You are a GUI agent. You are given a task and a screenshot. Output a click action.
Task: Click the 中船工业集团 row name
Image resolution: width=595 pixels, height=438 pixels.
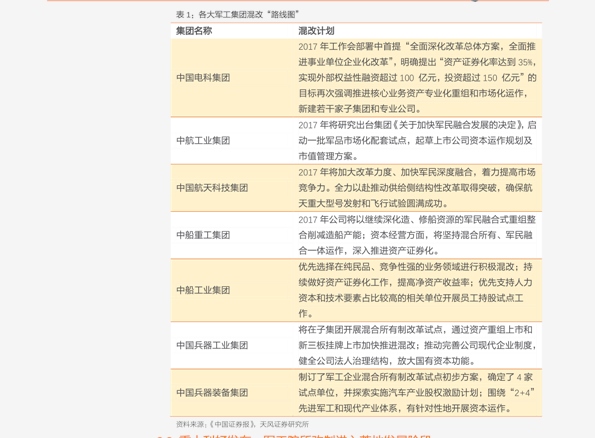tap(203, 290)
